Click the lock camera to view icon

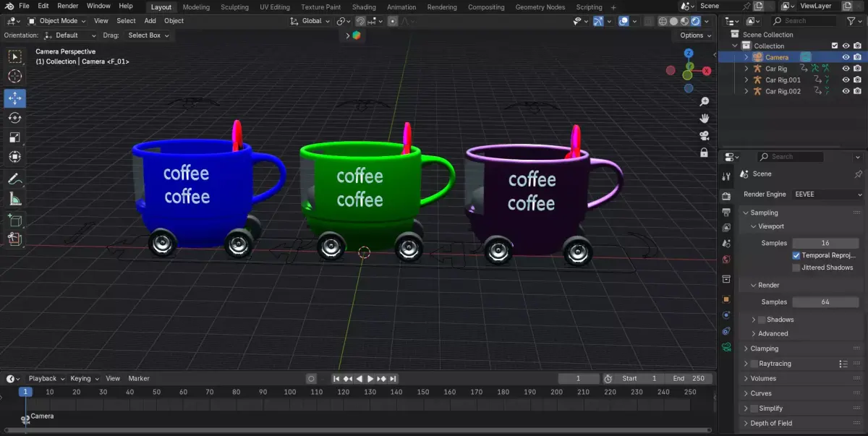[x=704, y=153]
